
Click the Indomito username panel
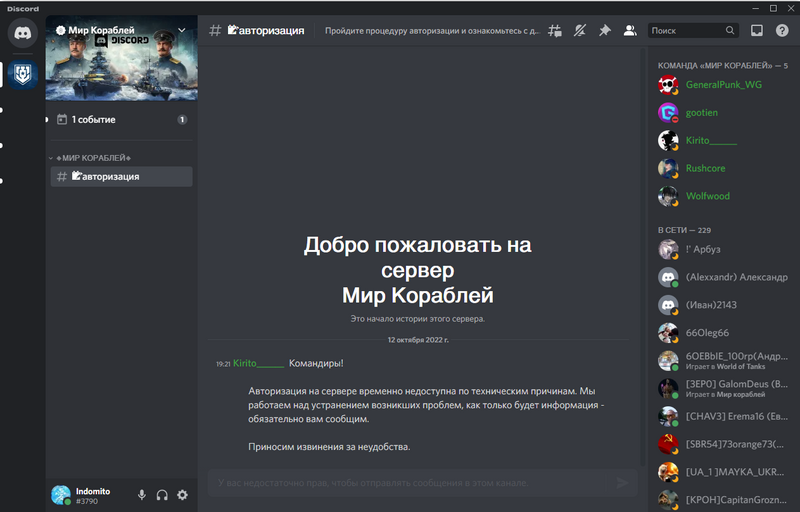pyautogui.click(x=92, y=495)
